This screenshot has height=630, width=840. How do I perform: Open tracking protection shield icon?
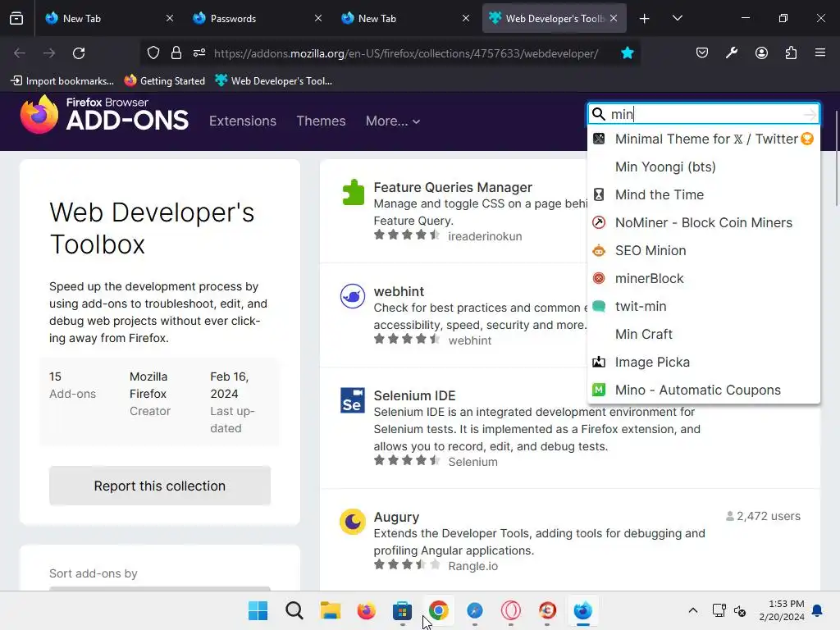click(153, 53)
